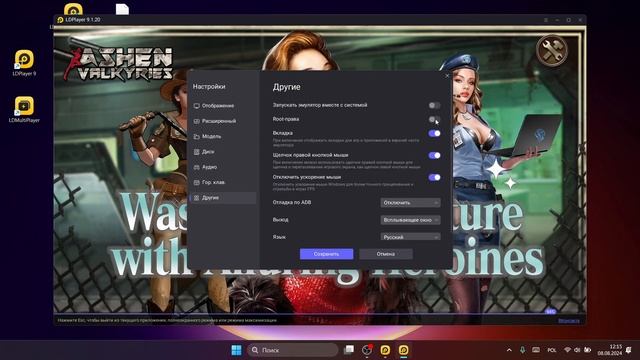Open the Wi-Fi network tray icon
This screenshot has height=360, width=640.
coord(567,350)
